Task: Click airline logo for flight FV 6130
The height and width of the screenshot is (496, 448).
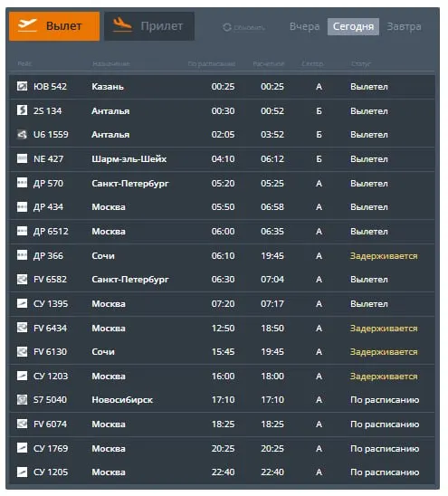Action: (x=22, y=352)
